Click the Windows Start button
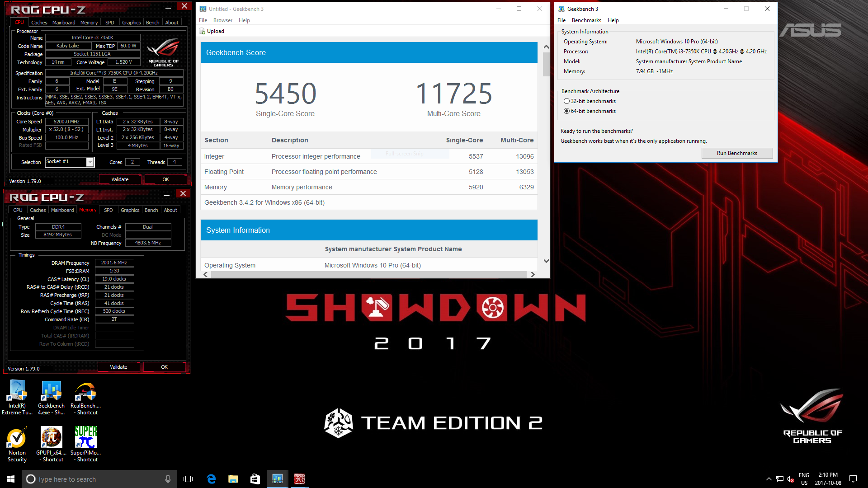 tap(11, 479)
